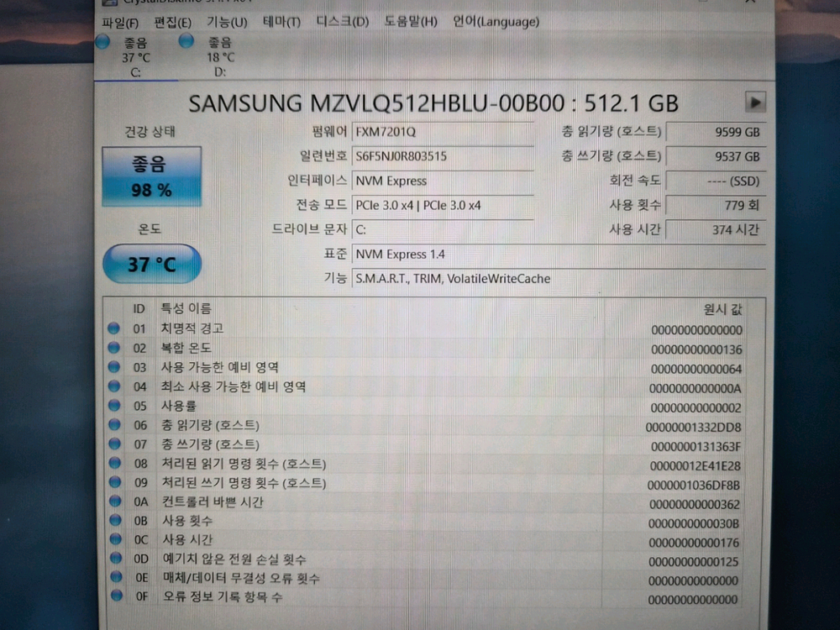Click the status LED beside 컨트롤러 바쁜 시간

(113, 501)
